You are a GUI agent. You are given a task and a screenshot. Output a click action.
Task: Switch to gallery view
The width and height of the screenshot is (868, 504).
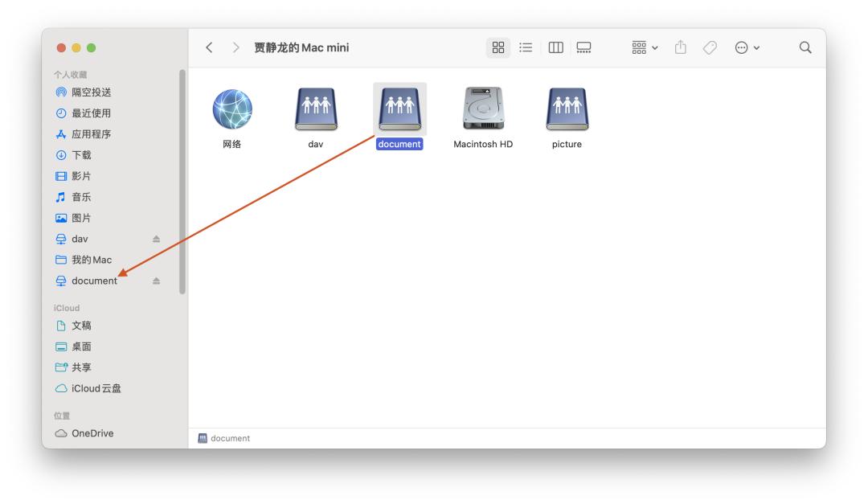point(584,47)
